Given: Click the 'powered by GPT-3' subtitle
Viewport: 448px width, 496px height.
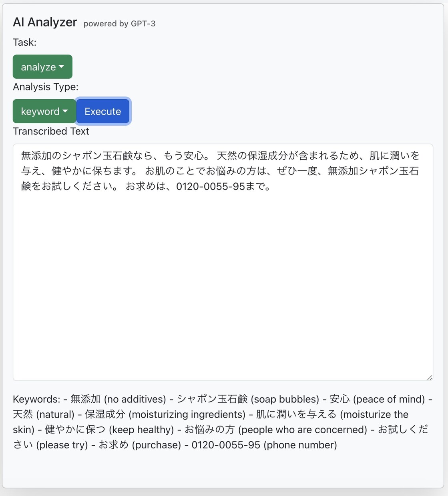Looking at the screenshot, I should point(119,24).
